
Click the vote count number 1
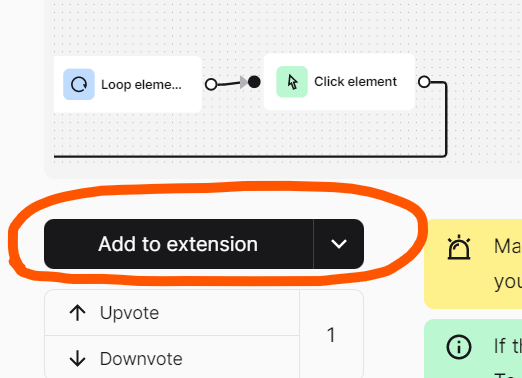tap(331, 335)
